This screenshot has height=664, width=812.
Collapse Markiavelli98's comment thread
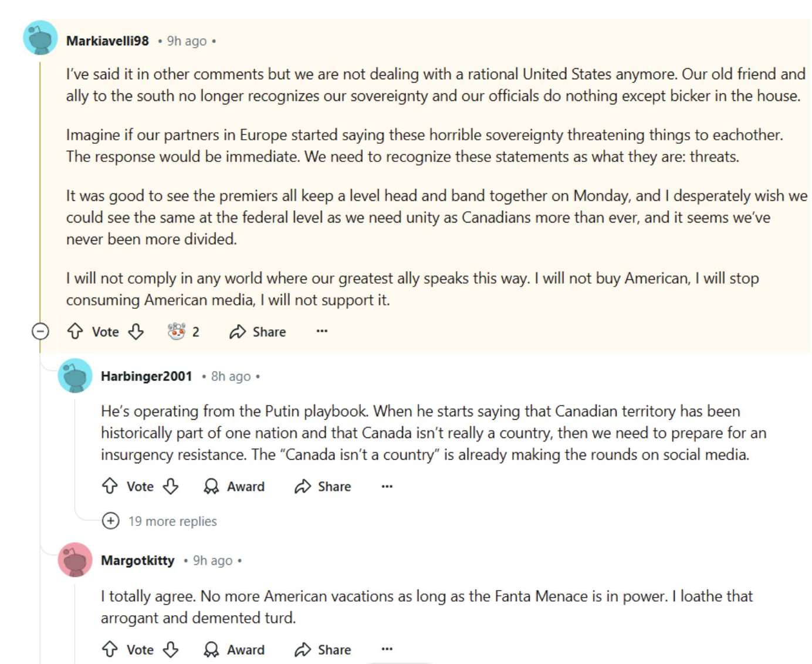point(40,332)
